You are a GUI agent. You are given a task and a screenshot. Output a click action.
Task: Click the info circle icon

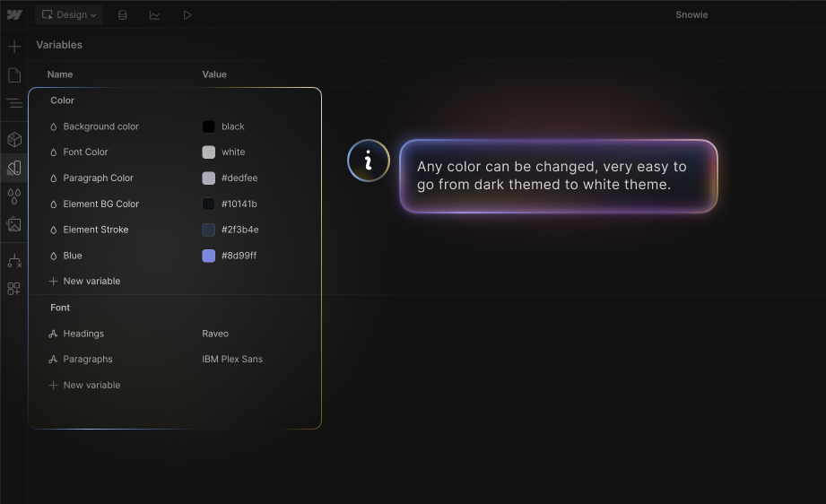[x=369, y=161]
